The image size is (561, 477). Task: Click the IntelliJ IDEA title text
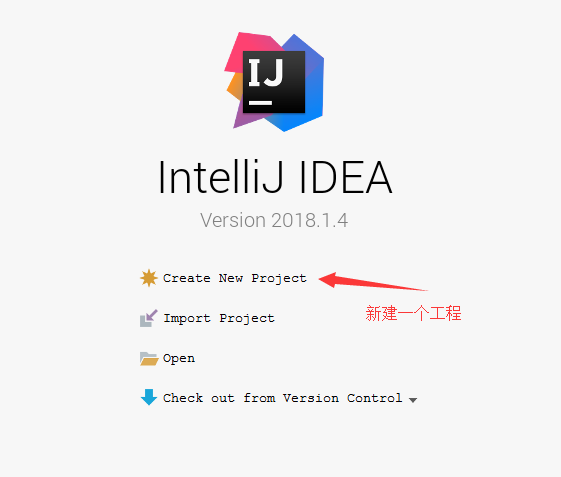point(275,177)
